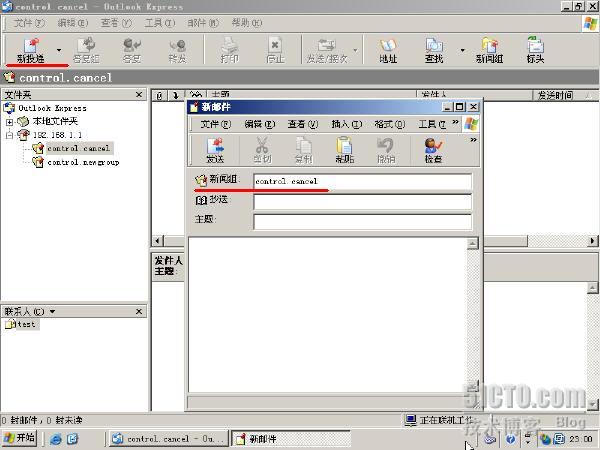Open 工具(T) menu in main window

160,23
